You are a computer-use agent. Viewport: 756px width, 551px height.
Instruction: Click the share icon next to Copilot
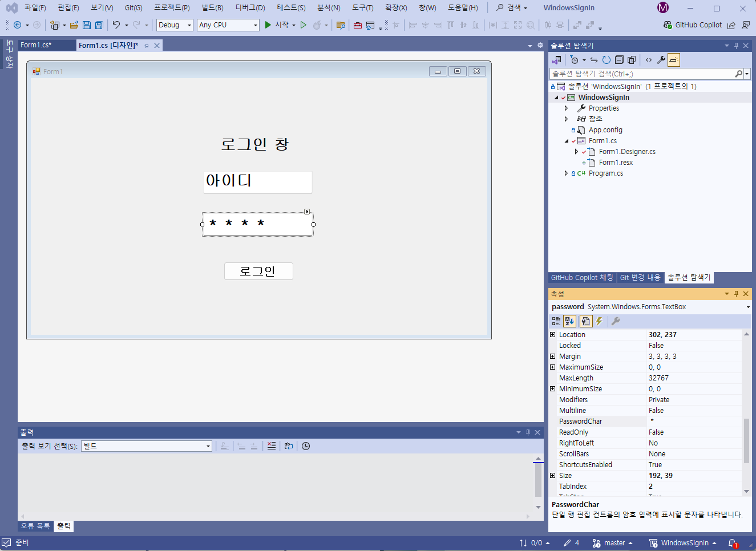(731, 25)
